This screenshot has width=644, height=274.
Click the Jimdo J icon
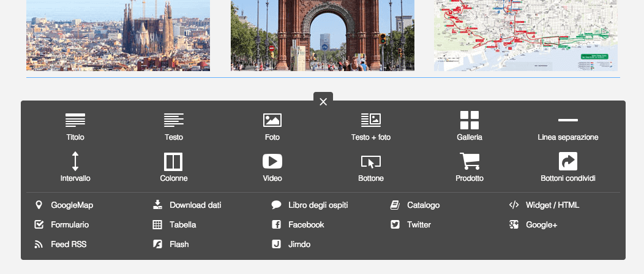tap(277, 245)
